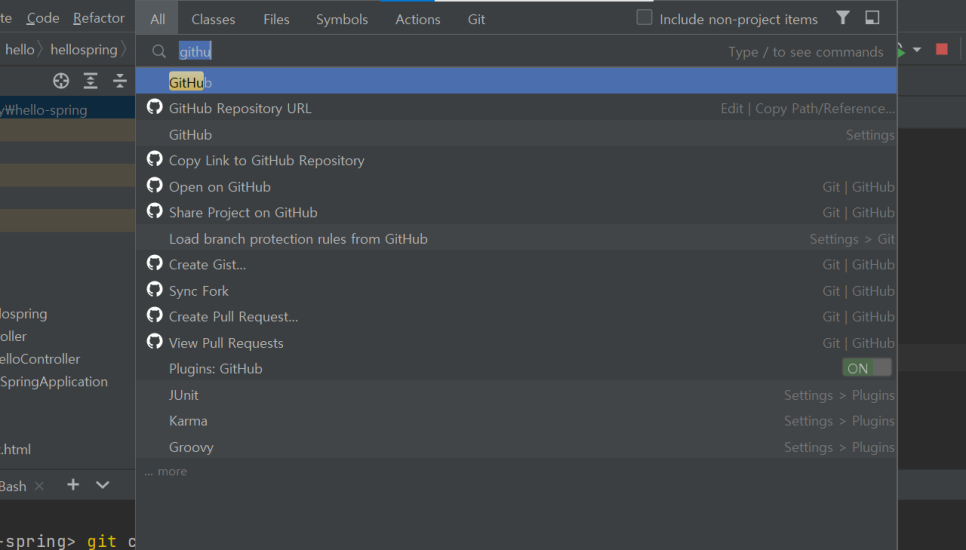Open terminal tab options chevron dropdown
The image size is (966, 550).
[102, 485]
